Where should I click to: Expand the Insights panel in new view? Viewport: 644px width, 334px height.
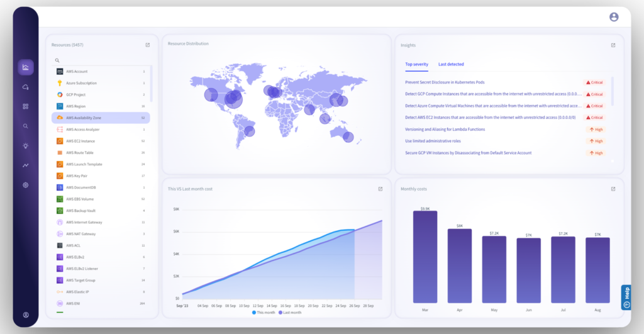click(x=613, y=45)
